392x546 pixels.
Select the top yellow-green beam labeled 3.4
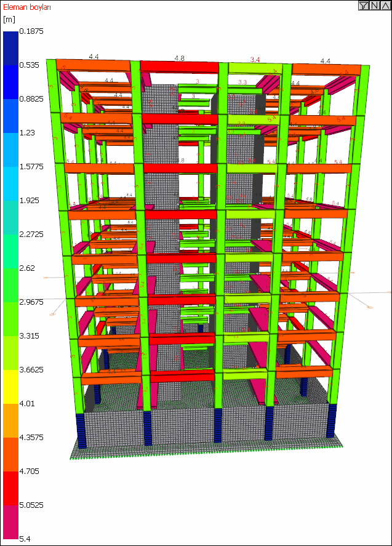pos(255,68)
